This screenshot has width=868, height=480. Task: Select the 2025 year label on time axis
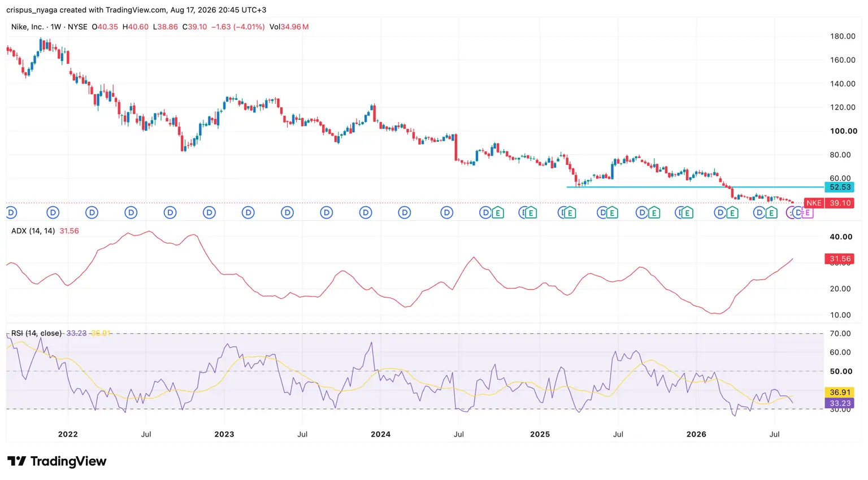[540, 434]
